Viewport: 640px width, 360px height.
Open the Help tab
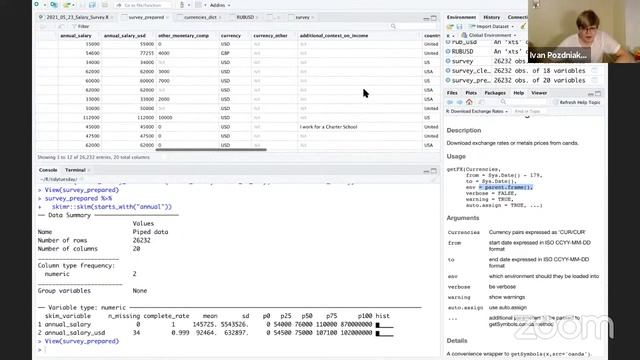coord(518,93)
